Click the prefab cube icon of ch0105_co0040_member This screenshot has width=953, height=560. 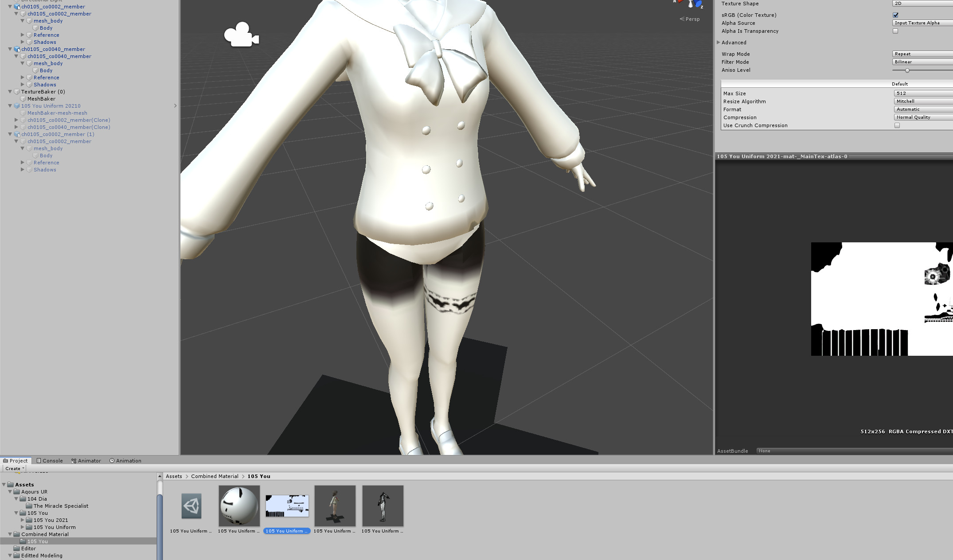pos(17,49)
